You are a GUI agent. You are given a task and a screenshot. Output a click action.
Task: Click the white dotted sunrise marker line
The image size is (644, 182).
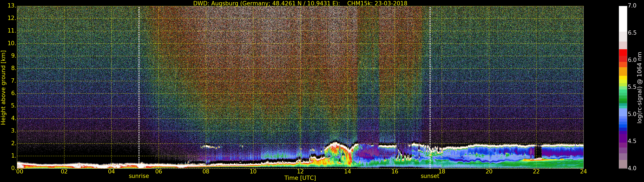pos(139,75)
